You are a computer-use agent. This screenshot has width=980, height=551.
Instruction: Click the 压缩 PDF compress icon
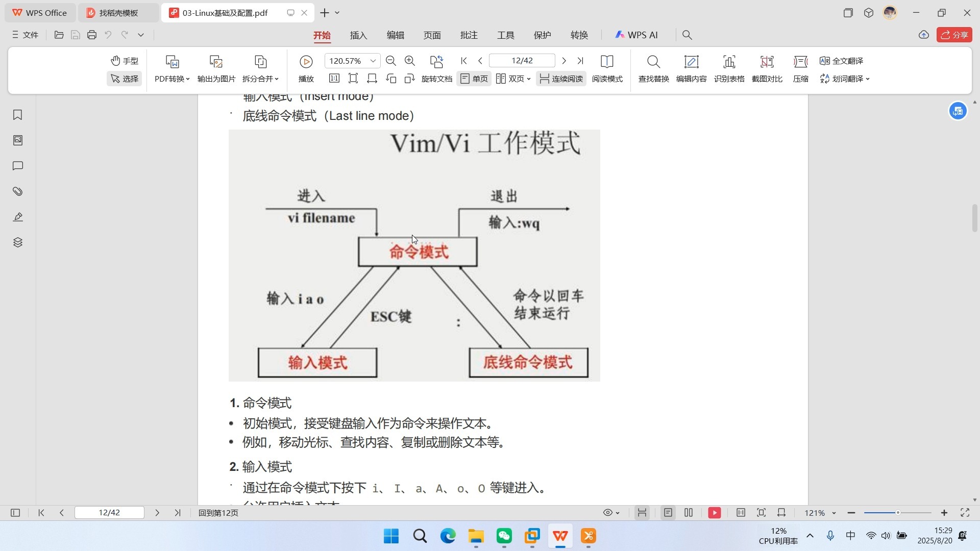(801, 69)
